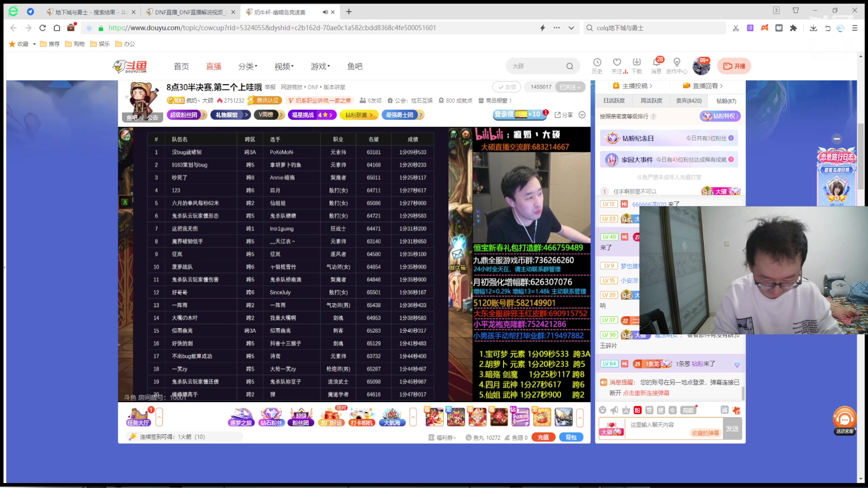Open the browser extensions puzzle icon
The width and height of the screenshot is (868, 488).
point(793,28)
